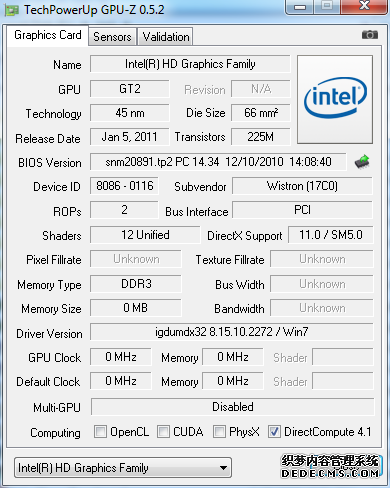Click the camera screenshot icon
This screenshot has width=390, height=488.
coord(370,34)
